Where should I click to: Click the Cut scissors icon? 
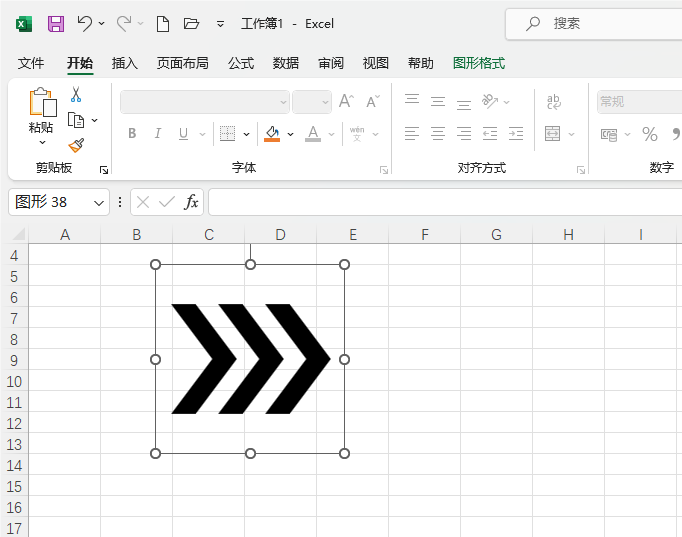(x=76, y=94)
